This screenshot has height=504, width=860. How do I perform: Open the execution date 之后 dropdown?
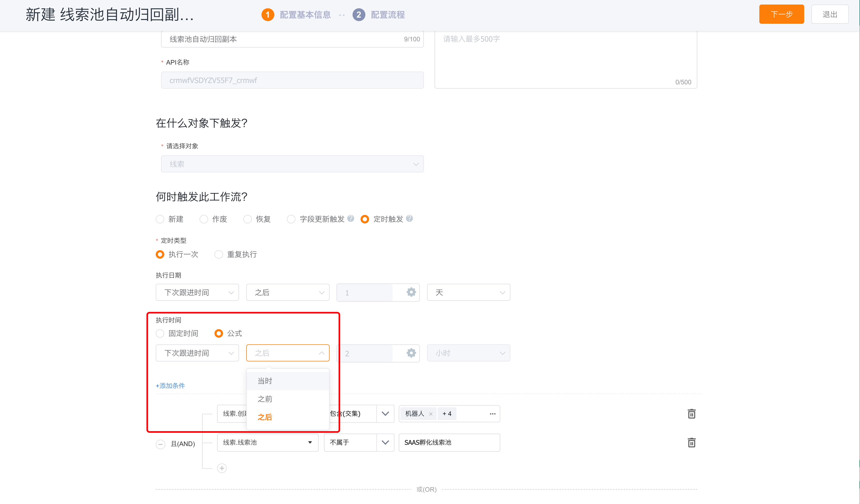point(288,292)
